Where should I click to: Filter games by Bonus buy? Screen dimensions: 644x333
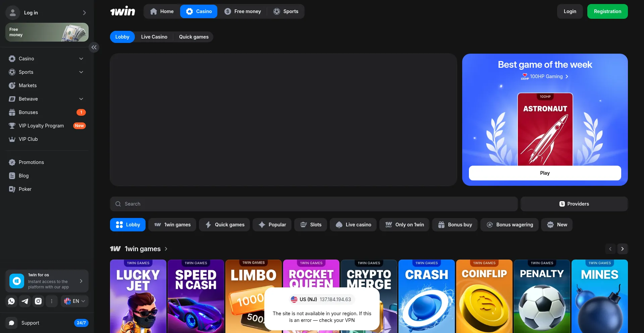(455, 225)
